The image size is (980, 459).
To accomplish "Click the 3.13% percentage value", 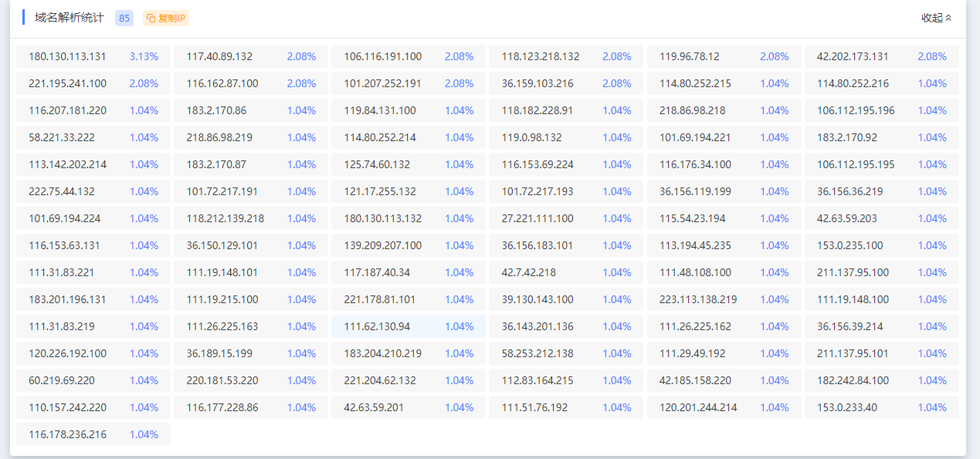I will (x=144, y=56).
